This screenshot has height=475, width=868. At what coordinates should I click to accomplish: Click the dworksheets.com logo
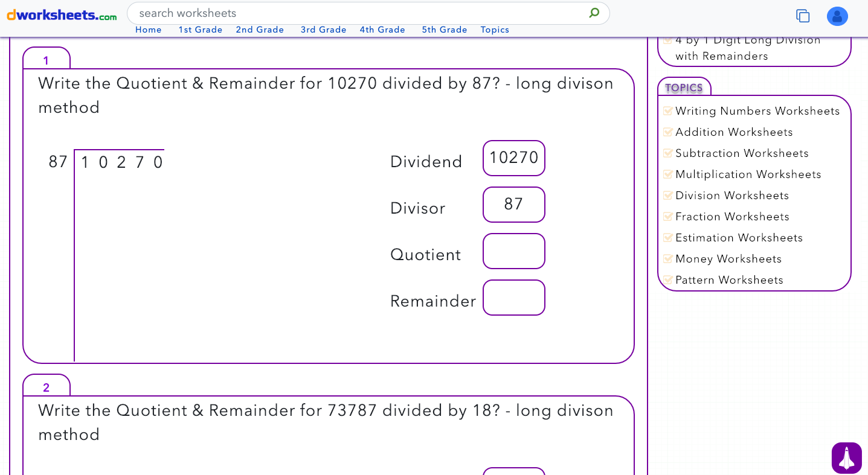[60, 15]
